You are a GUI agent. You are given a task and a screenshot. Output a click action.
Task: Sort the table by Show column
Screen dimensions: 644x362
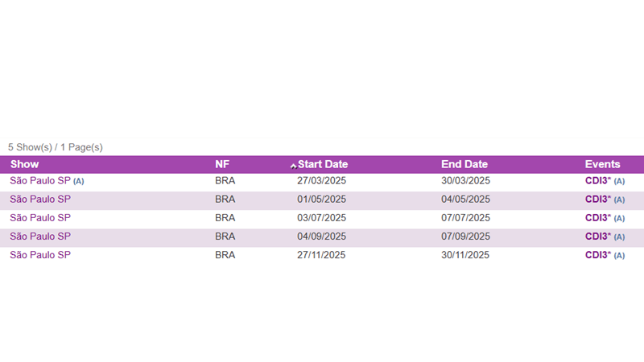(24, 164)
